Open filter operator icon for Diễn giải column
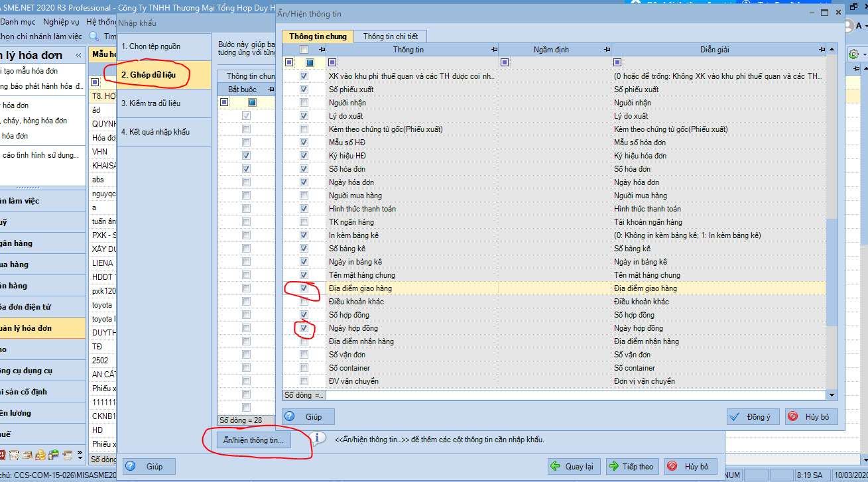Screen dimensions: 868x482 (618, 62)
